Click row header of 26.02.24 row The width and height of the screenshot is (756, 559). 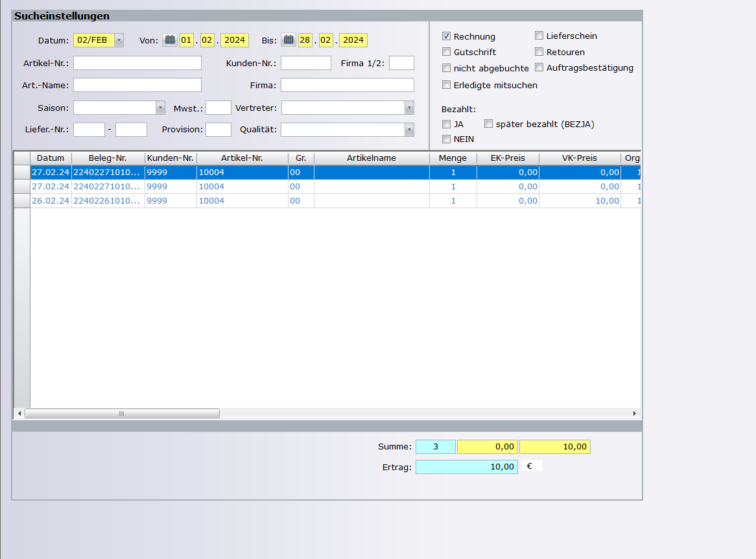click(22, 200)
